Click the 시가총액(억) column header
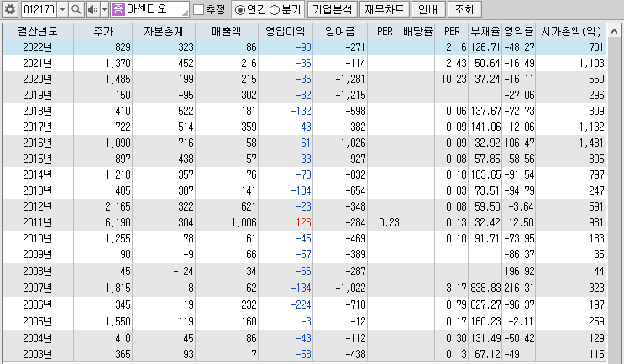The height and width of the screenshot is (364, 624). click(x=571, y=31)
